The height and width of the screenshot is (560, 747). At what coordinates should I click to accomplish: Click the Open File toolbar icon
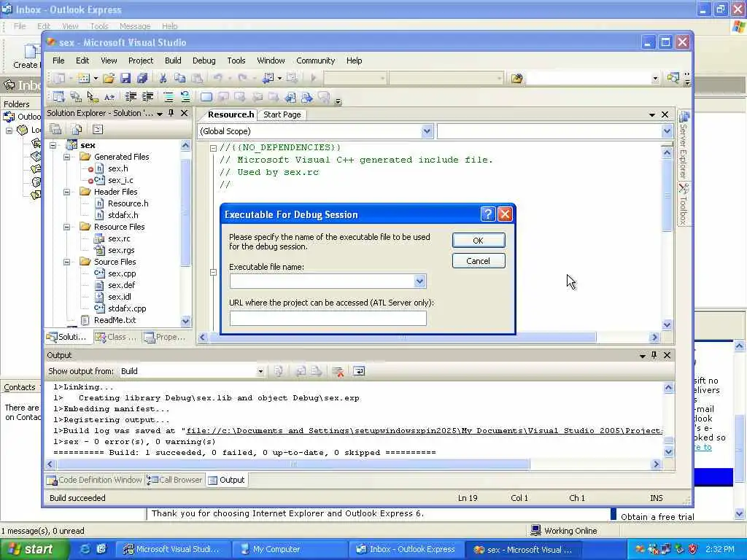pyautogui.click(x=109, y=78)
